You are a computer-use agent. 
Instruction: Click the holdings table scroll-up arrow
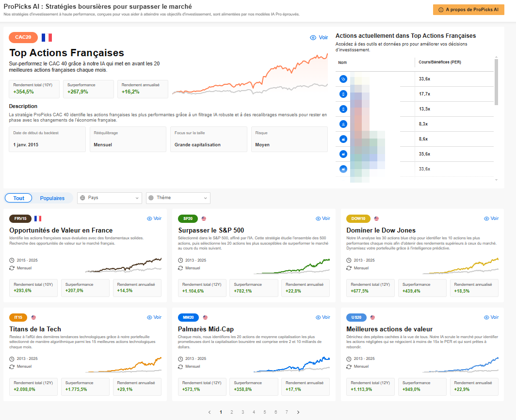496,58
